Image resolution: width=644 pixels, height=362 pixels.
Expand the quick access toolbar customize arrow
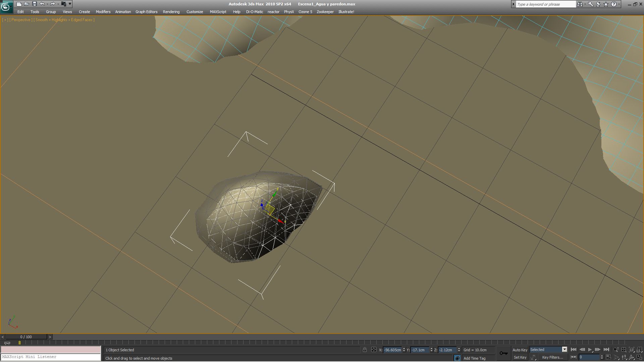(70, 4)
